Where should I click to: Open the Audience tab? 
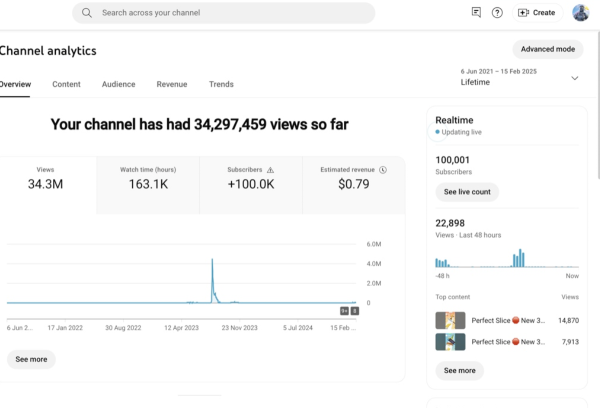point(118,85)
